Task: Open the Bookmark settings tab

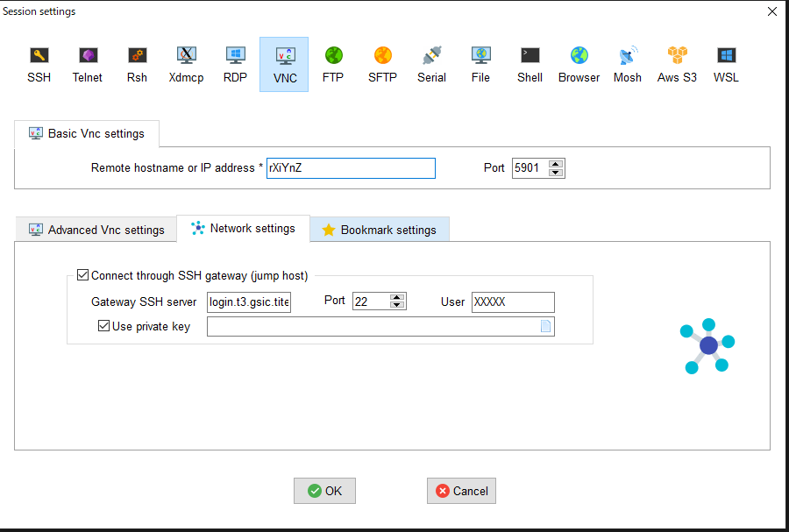Action: coord(379,230)
